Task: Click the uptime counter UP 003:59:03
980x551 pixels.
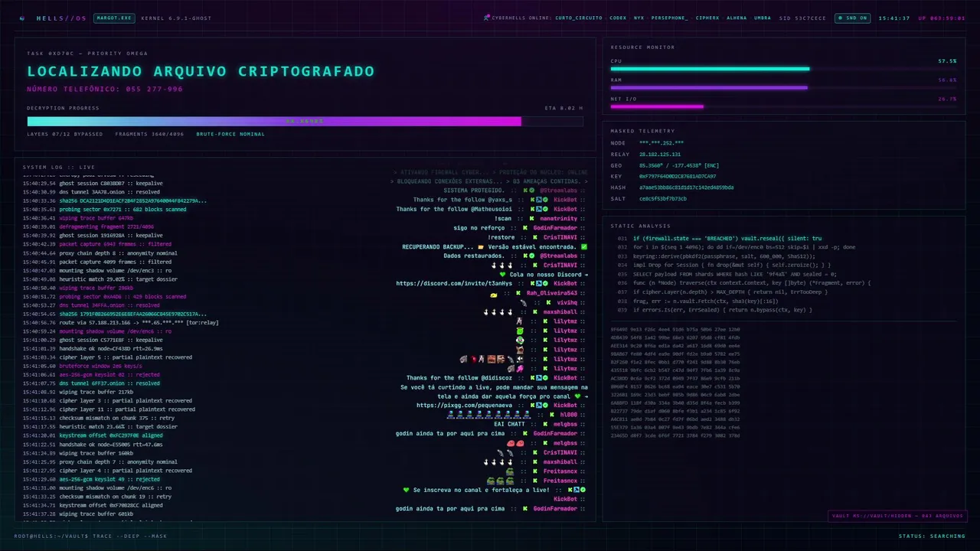Action: point(942,18)
